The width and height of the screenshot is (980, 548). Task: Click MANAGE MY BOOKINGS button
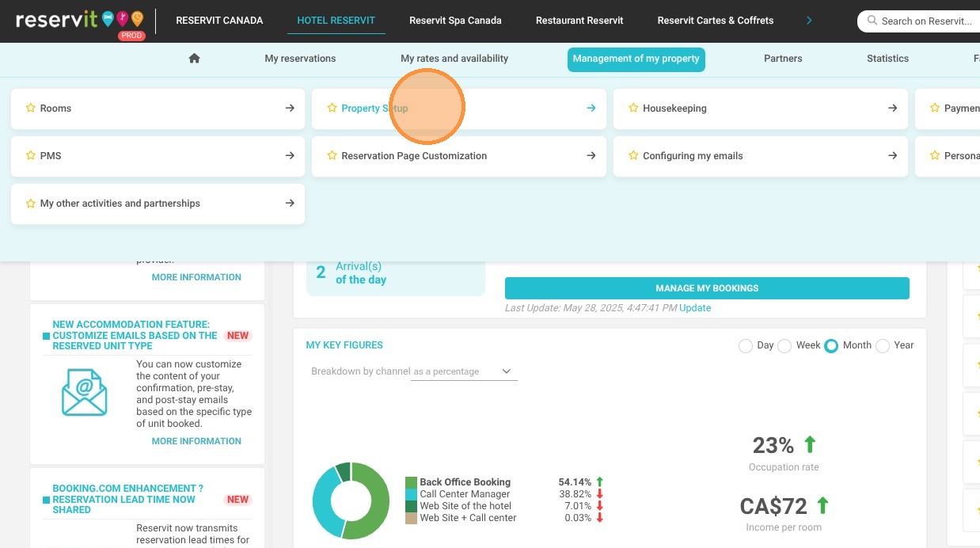pyautogui.click(x=707, y=288)
